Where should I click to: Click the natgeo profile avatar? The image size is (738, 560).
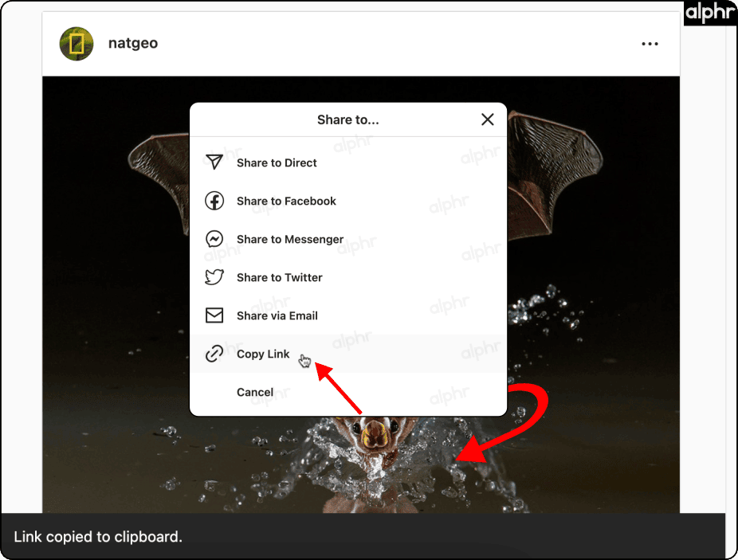[77, 44]
